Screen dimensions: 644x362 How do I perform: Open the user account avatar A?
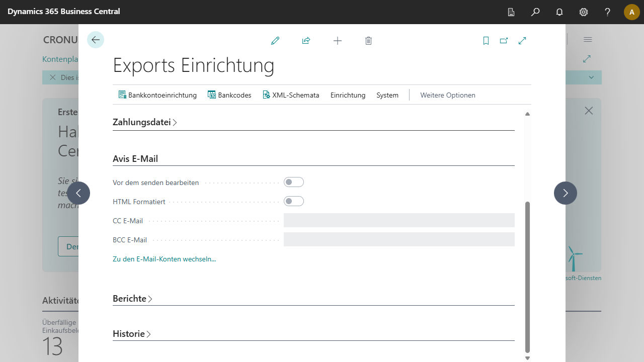click(632, 12)
